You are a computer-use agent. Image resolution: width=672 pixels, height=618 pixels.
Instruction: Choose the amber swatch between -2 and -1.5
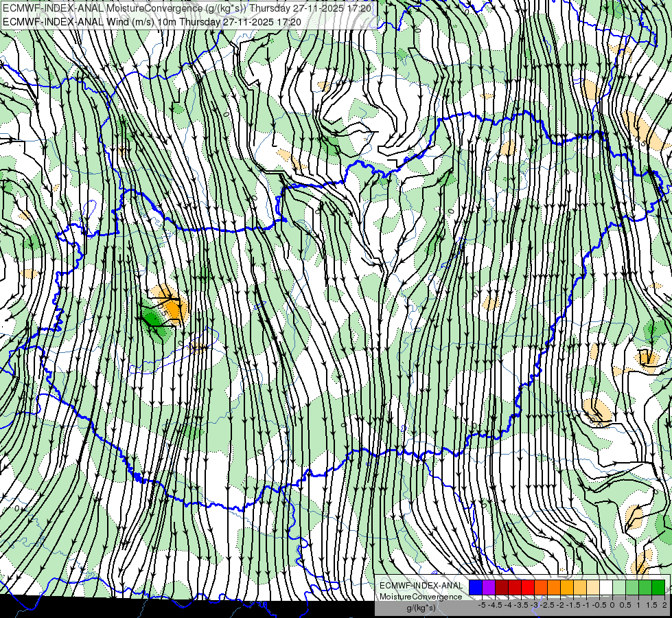(x=567, y=587)
